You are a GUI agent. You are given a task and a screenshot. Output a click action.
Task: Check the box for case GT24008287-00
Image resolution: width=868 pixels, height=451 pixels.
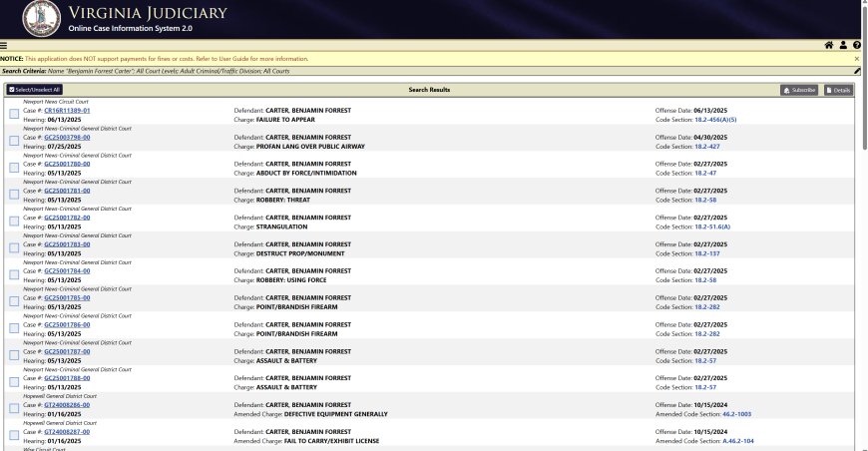tap(14, 435)
